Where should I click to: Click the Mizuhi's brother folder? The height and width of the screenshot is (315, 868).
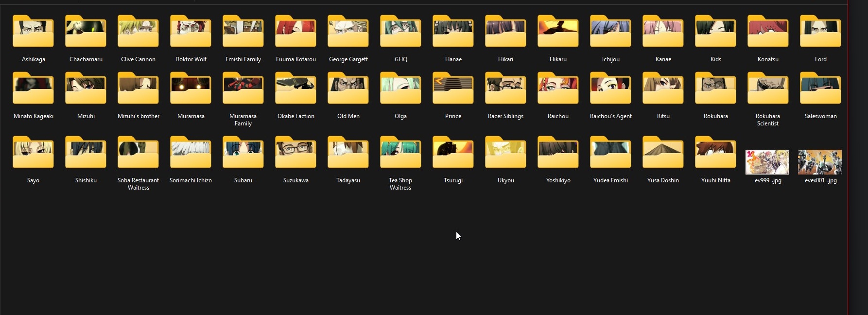click(138, 88)
